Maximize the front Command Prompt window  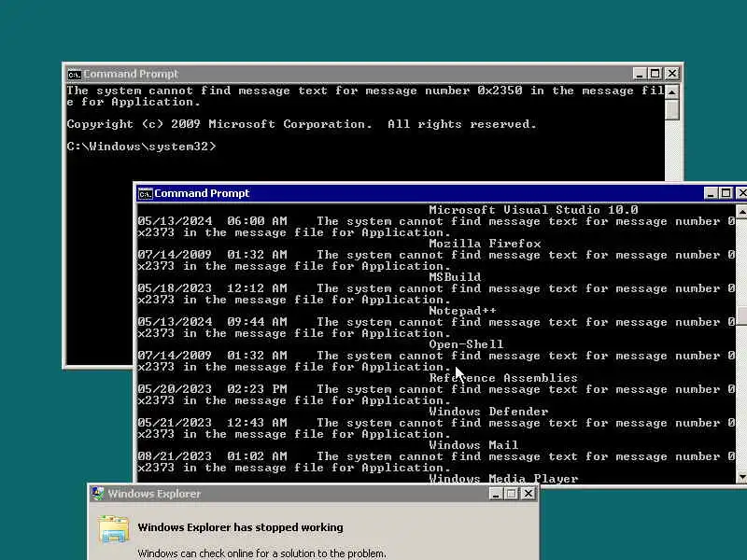tap(726, 193)
